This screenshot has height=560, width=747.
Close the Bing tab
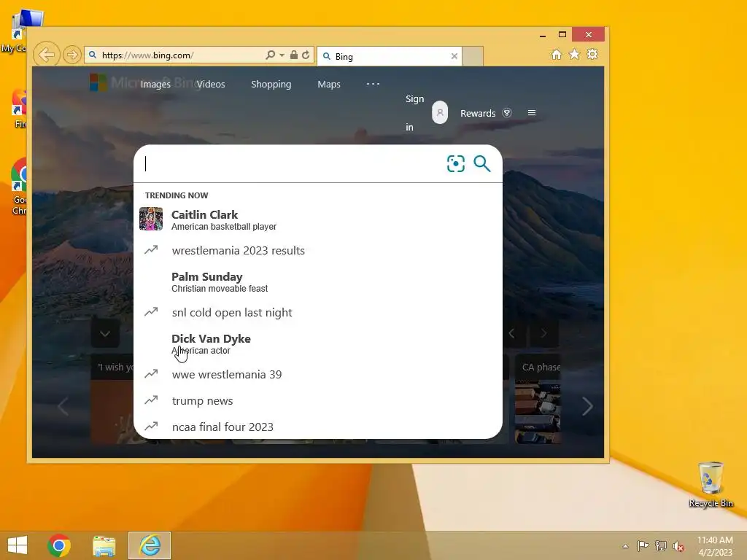pyautogui.click(x=454, y=56)
